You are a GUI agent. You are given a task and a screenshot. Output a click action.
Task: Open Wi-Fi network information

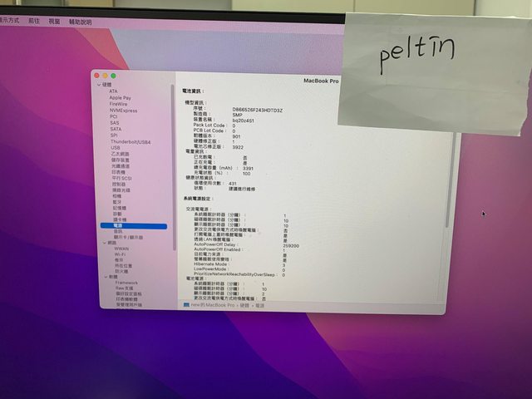[120, 254]
